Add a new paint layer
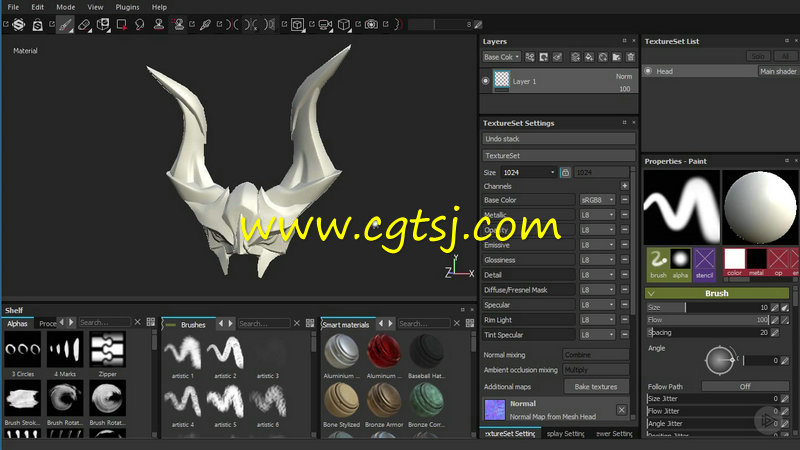The image size is (800, 450). [x=575, y=57]
